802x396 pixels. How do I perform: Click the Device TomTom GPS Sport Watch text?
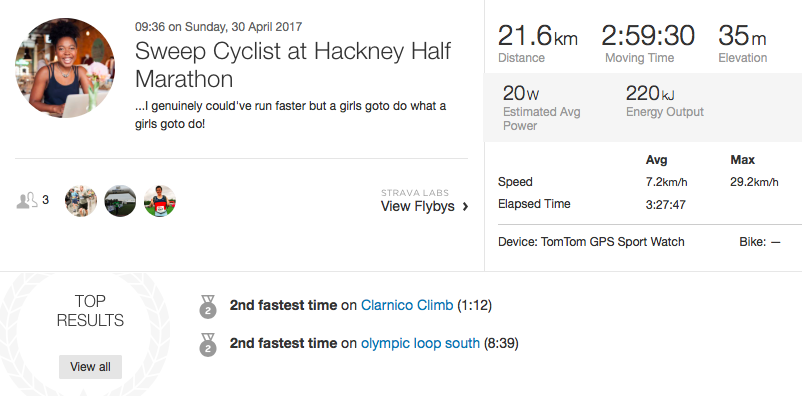(x=591, y=241)
